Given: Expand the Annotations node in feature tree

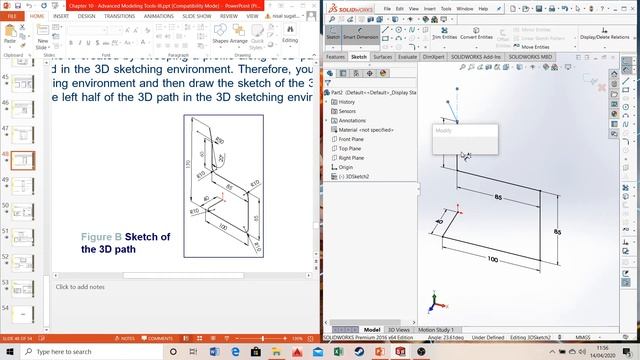Looking at the screenshot, I should pyautogui.click(x=327, y=120).
